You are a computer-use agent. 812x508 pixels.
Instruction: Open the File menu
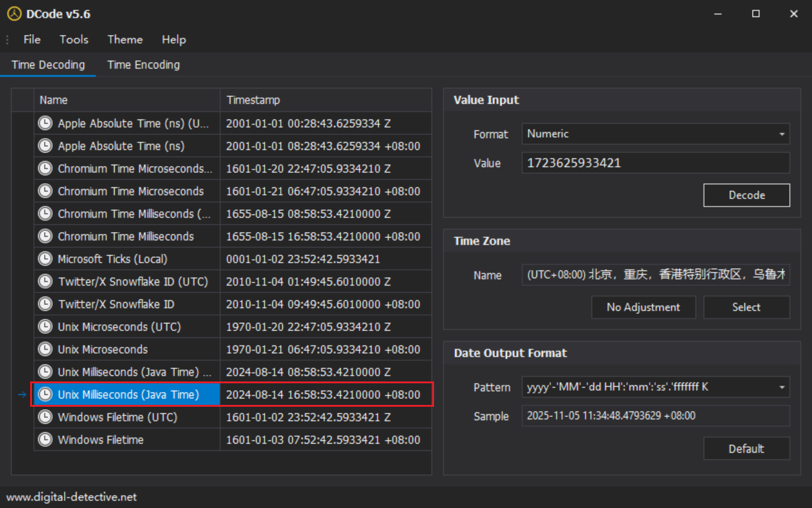(x=32, y=40)
